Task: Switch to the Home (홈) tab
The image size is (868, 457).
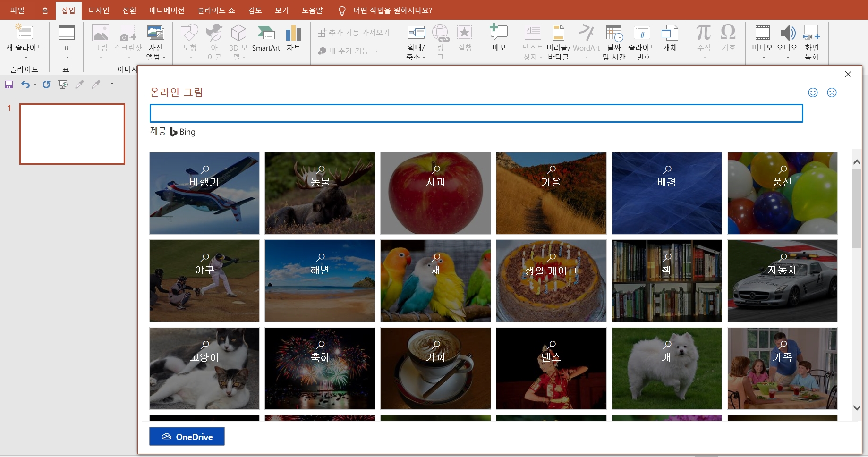Action: pyautogui.click(x=45, y=10)
